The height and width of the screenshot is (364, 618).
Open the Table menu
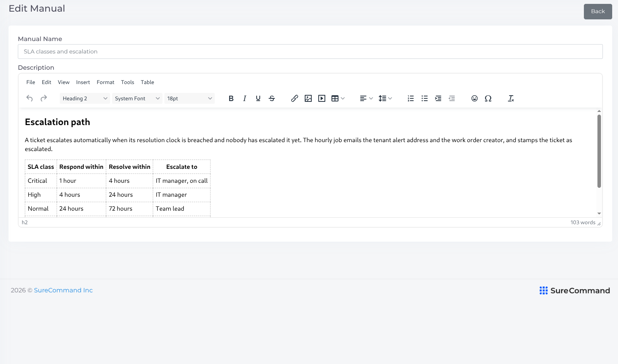147,82
